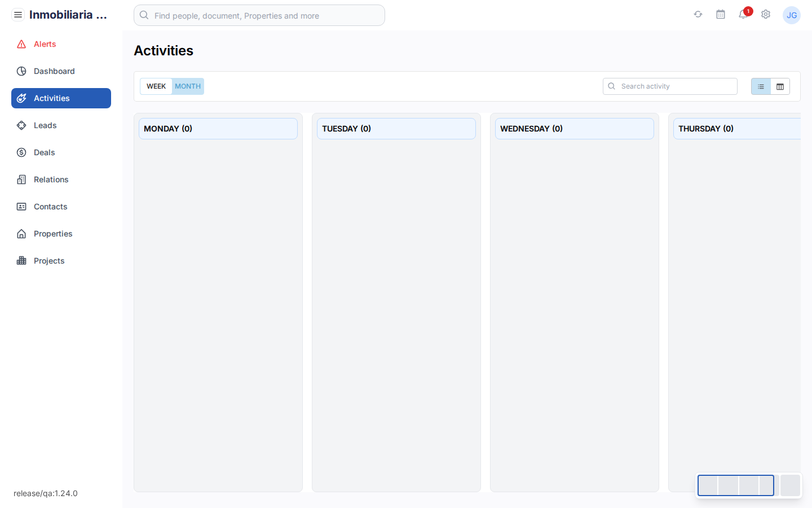Open the calendar from the top bar

pos(721,14)
